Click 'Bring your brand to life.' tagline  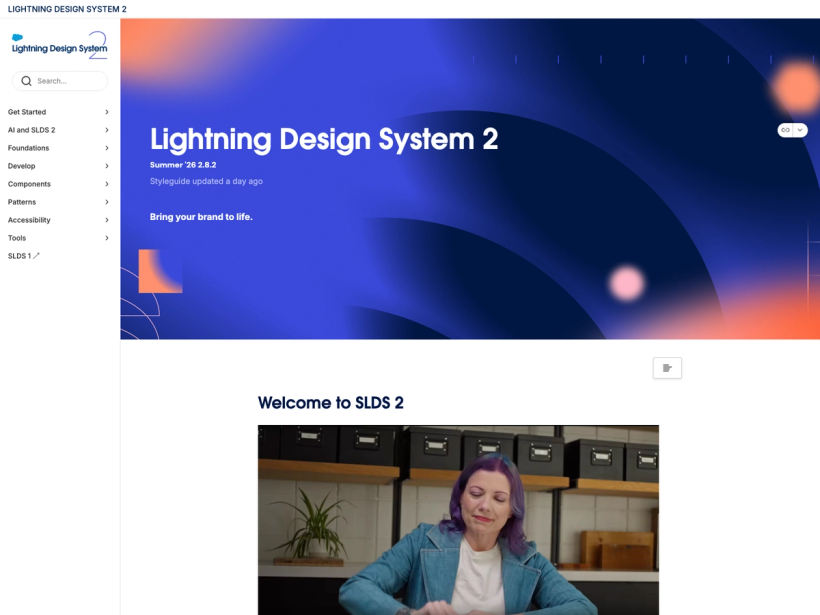click(x=201, y=217)
